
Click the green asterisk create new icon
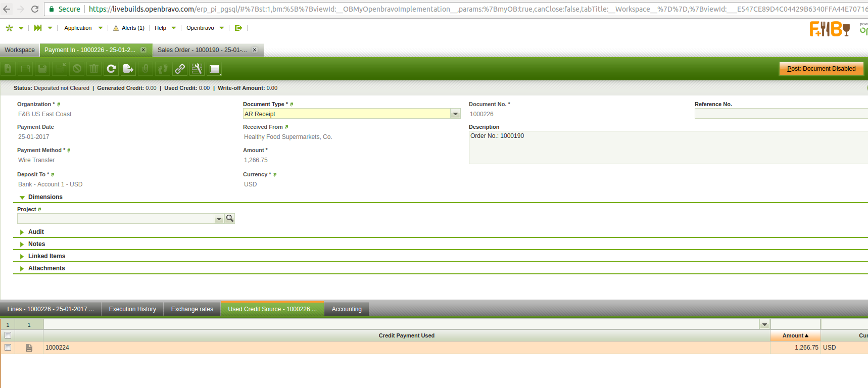(x=9, y=28)
